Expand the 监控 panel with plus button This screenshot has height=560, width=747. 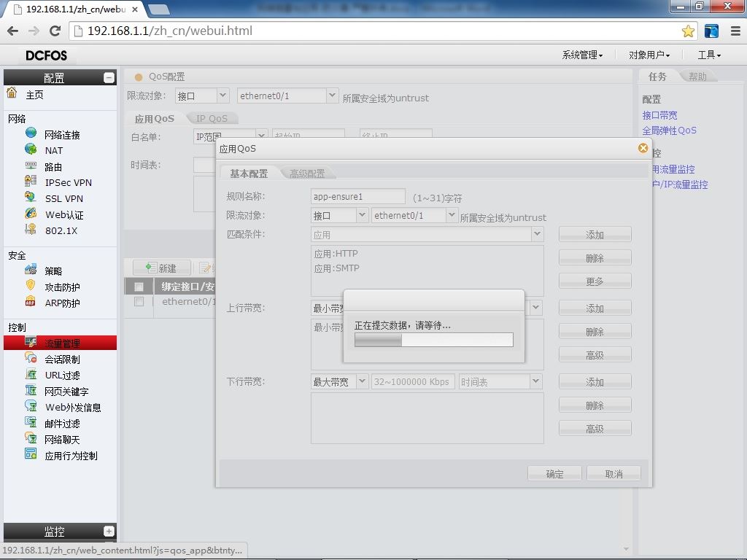[x=109, y=531]
